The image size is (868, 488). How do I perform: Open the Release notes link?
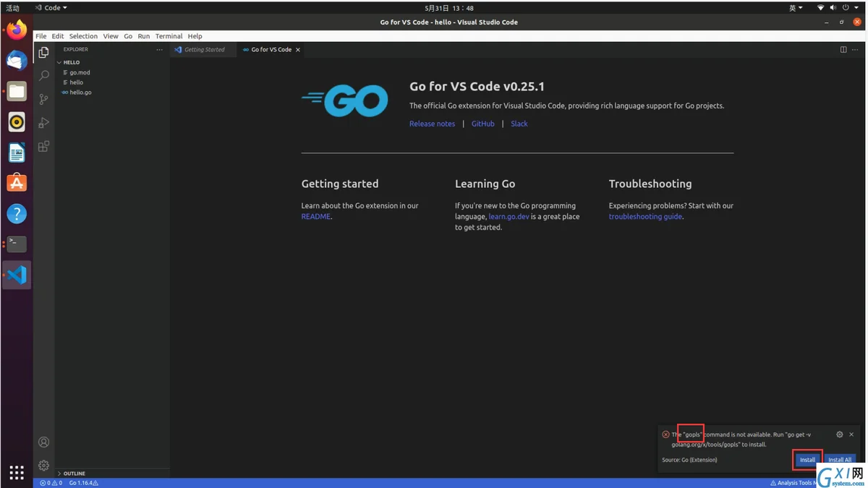(x=433, y=124)
